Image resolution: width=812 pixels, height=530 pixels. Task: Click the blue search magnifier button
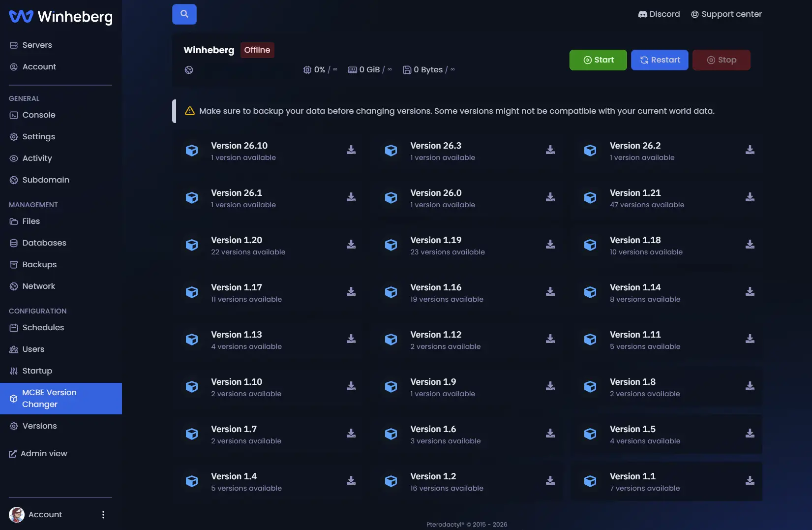pos(184,14)
